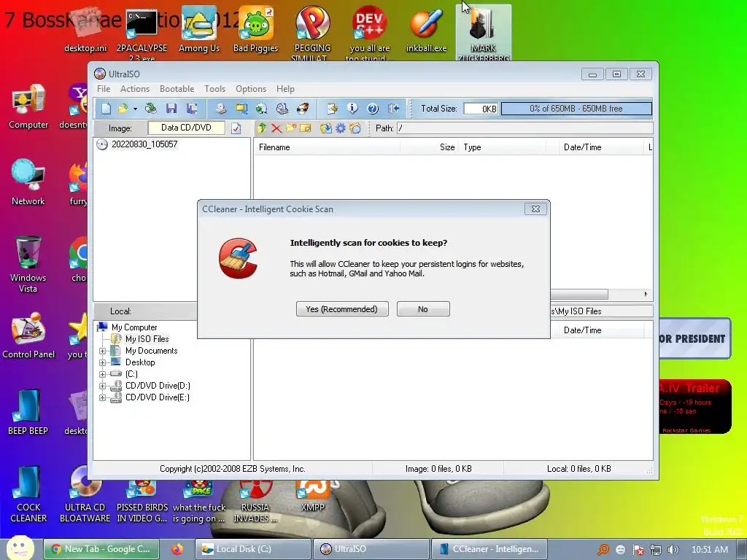Click the right scroll arrow of file list

(646, 295)
